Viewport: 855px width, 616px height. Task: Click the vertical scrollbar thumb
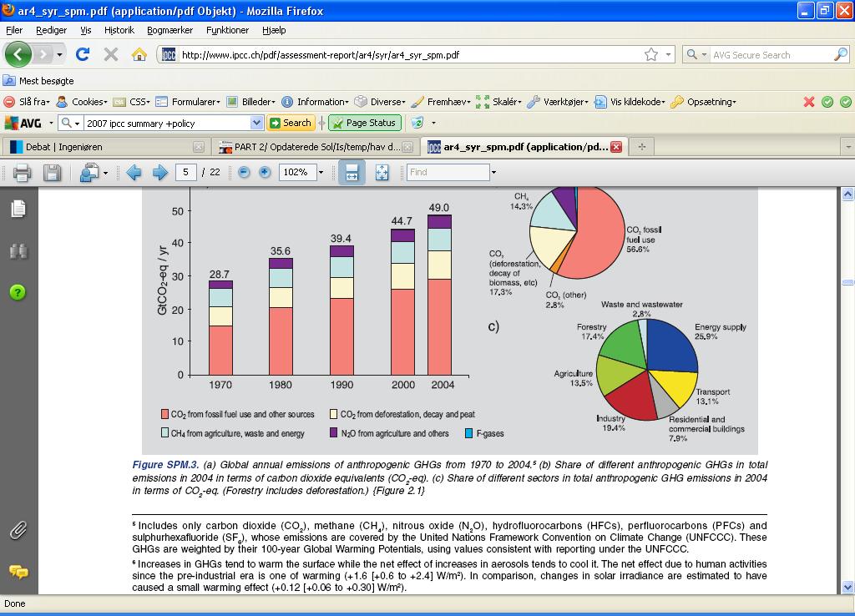pyautogui.click(x=848, y=282)
